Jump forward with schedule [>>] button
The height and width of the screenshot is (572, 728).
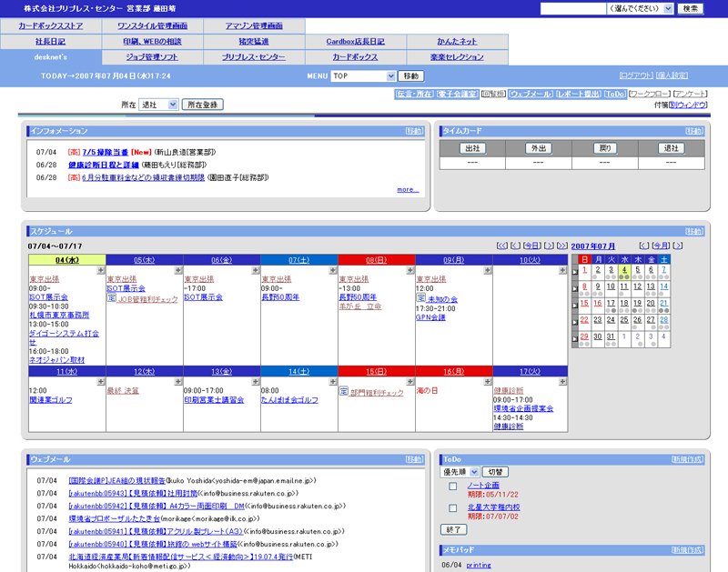point(562,246)
